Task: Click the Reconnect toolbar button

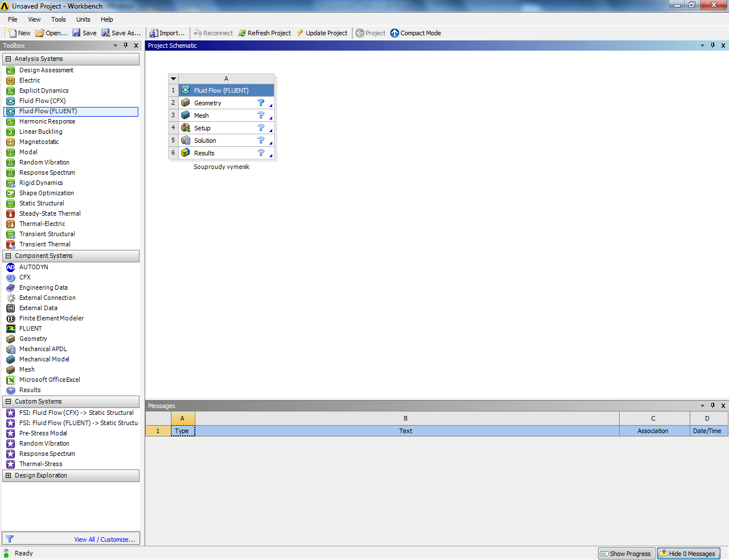Action: point(213,33)
